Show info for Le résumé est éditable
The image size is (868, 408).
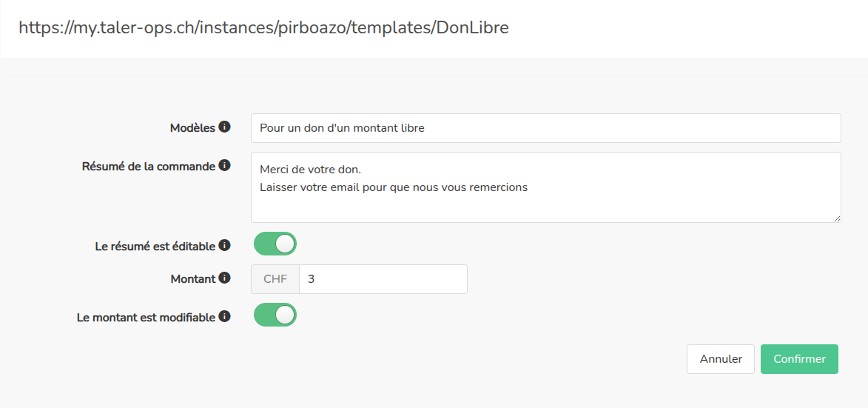(x=225, y=245)
